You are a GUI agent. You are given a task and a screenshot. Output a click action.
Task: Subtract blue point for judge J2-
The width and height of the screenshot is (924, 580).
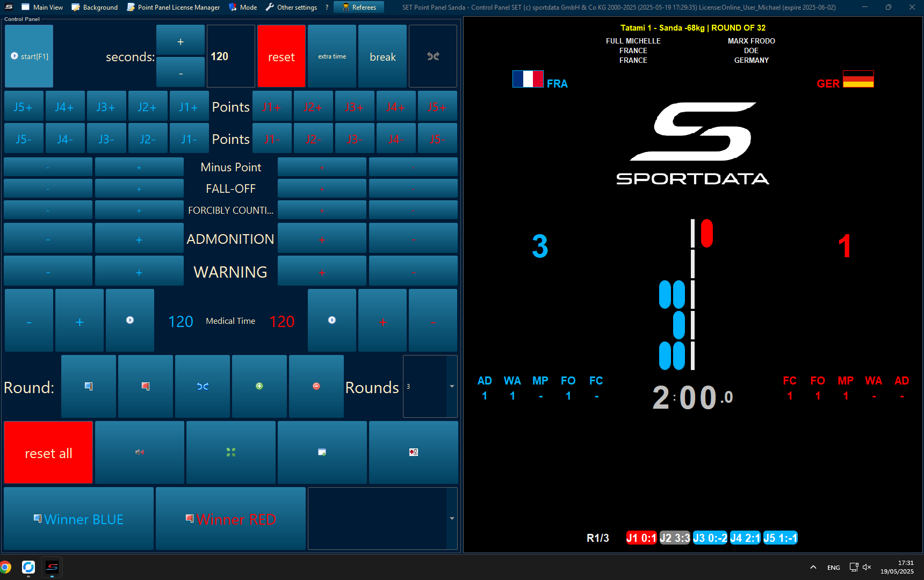[147, 139]
